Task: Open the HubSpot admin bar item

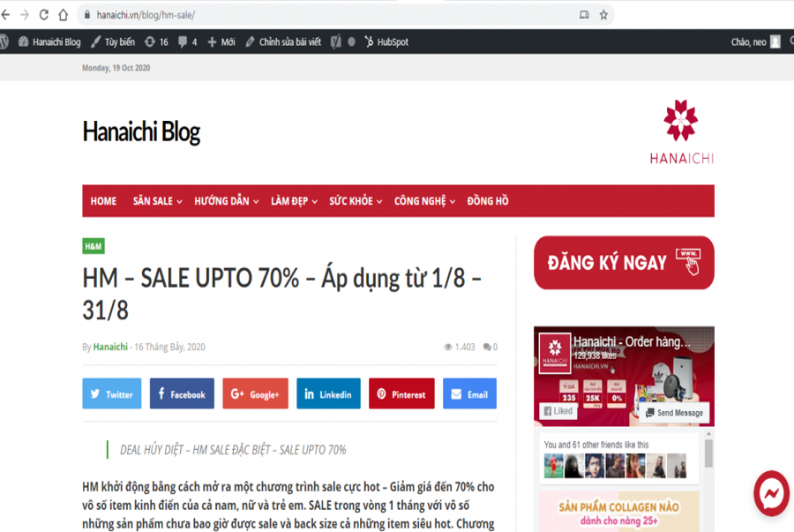Action: coord(386,41)
